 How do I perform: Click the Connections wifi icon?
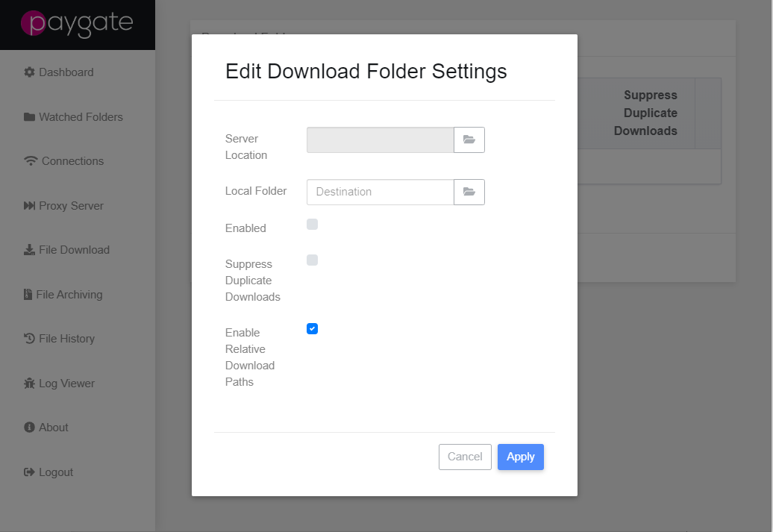[x=31, y=160]
